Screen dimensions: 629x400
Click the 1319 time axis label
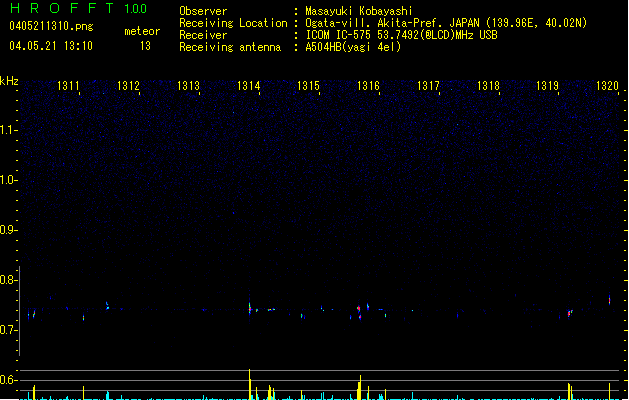548,85
